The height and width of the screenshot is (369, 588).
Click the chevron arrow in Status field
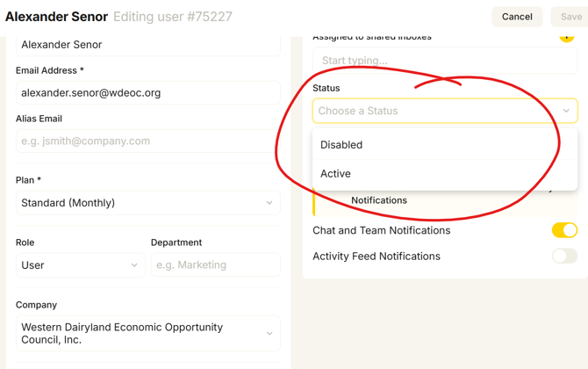[566, 111]
